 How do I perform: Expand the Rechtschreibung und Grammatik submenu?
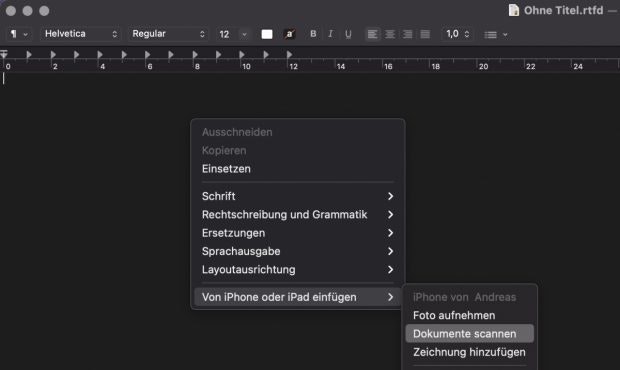298,215
